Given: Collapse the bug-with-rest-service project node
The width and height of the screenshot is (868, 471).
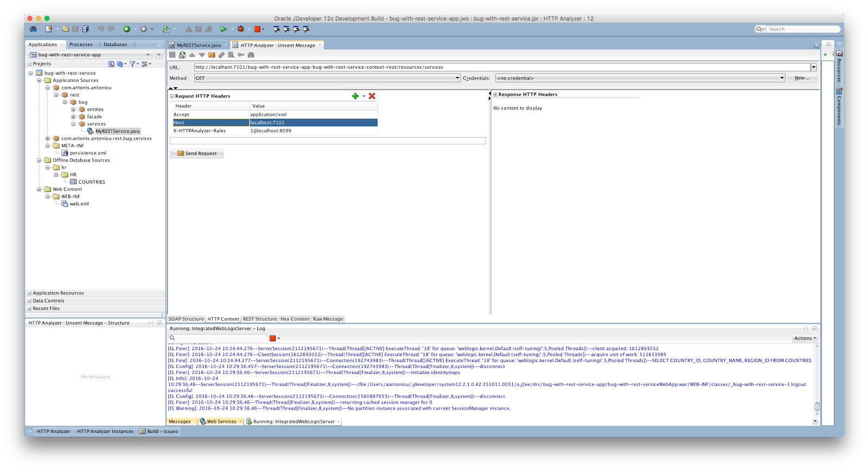Looking at the screenshot, I should [31, 73].
